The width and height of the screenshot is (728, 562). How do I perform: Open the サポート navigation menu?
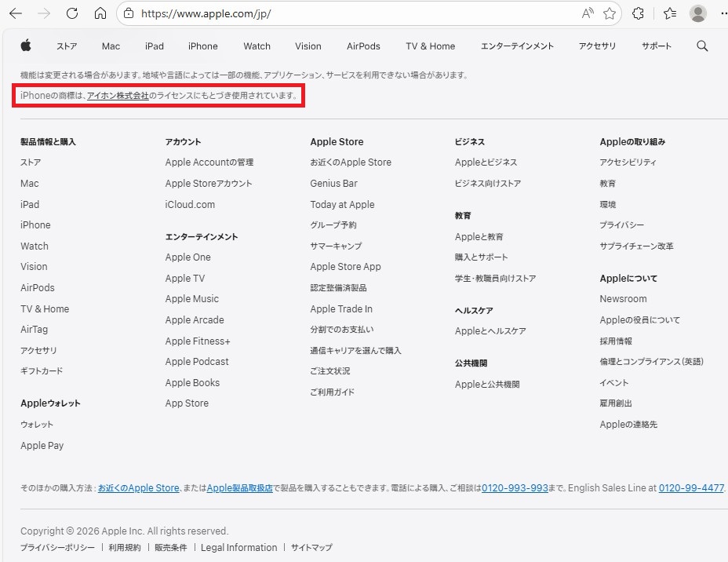656,46
